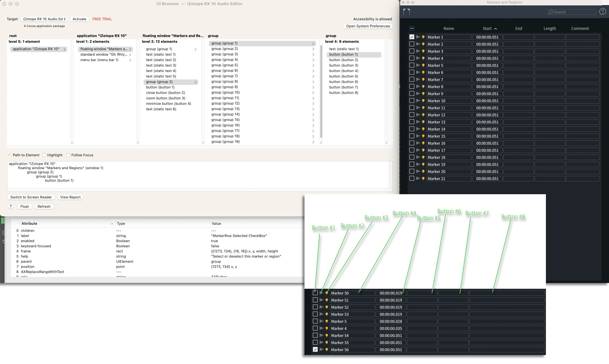
Task: Click the yellow pin icon of Marker 10
Action: tap(423, 101)
